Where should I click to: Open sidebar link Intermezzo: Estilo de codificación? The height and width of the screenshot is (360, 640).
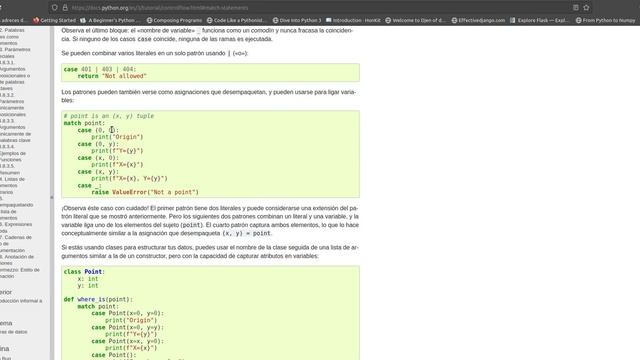tap(20, 273)
